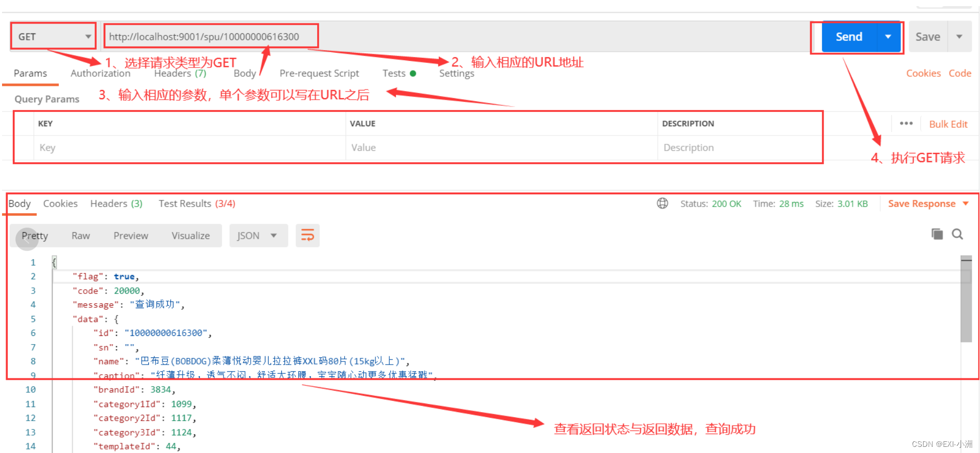
Task: Switch to Bulk Edit mode
Action: (948, 124)
